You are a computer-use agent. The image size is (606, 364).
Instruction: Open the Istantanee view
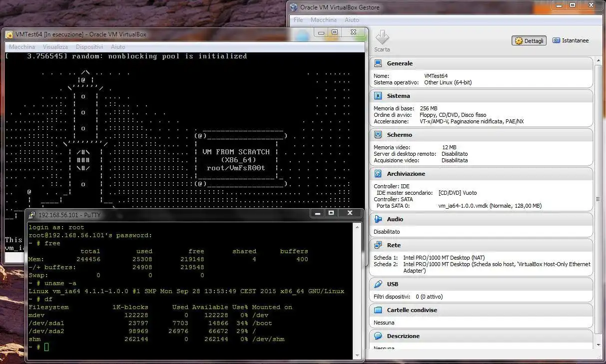(x=571, y=40)
